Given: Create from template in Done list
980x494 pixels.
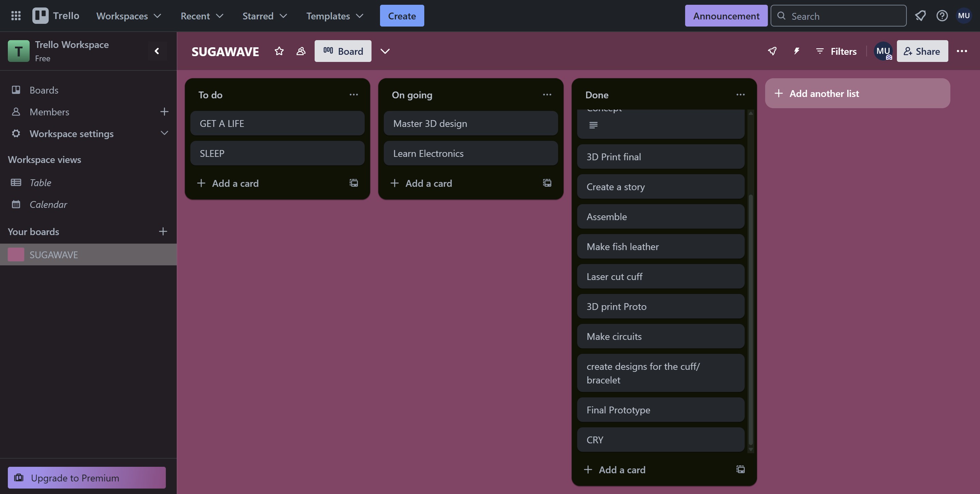Looking at the screenshot, I should click(x=740, y=469).
